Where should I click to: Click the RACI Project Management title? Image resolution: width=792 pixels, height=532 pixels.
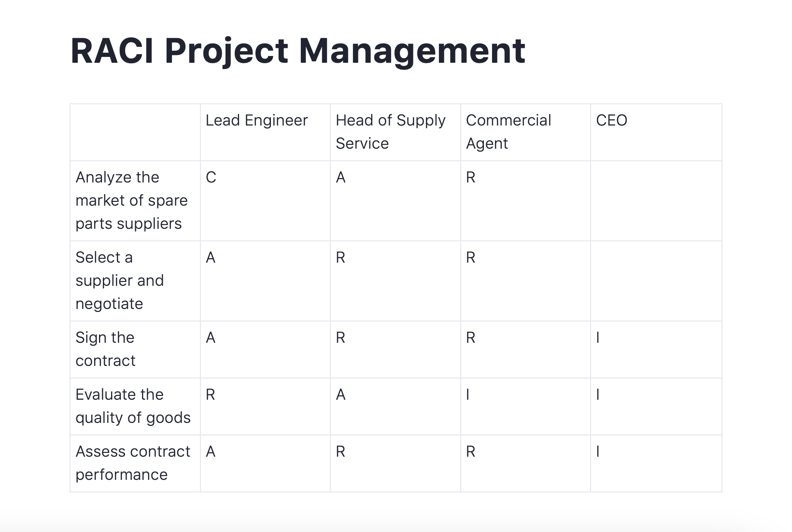pyautogui.click(x=297, y=51)
